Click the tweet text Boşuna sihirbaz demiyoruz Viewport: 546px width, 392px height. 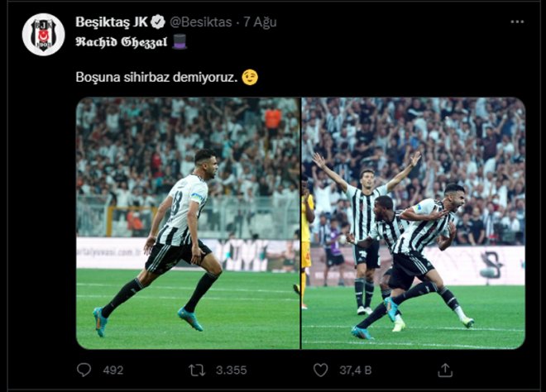pyautogui.click(x=156, y=77)
